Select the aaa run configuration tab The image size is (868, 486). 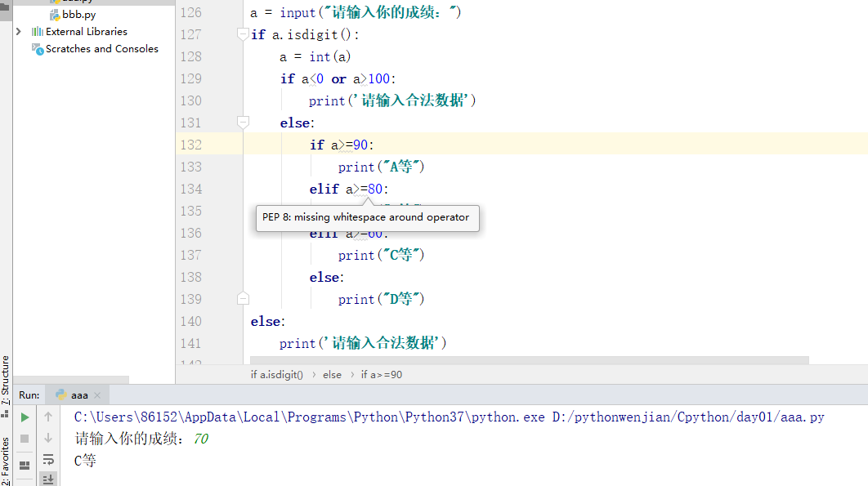[x=78, y=395]
